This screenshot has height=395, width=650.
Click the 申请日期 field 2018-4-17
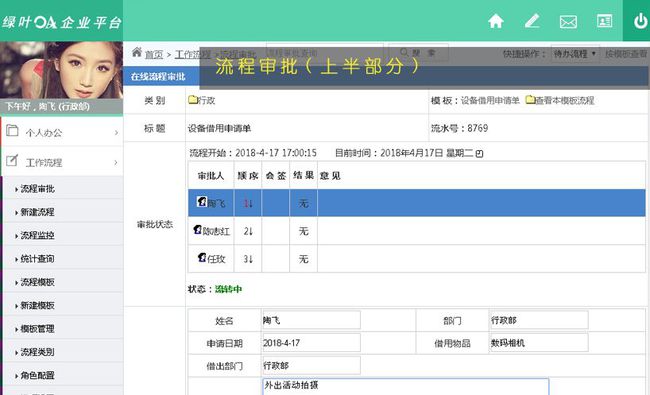pyautogui.click(x=311, y=343)
